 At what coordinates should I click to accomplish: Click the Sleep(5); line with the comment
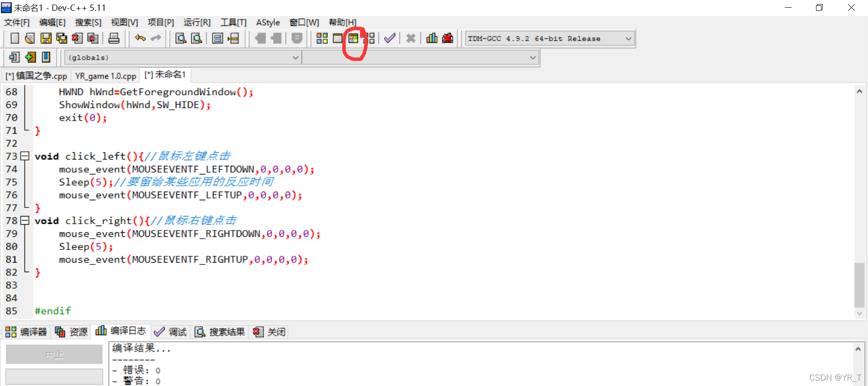click(x=166, y=182)
